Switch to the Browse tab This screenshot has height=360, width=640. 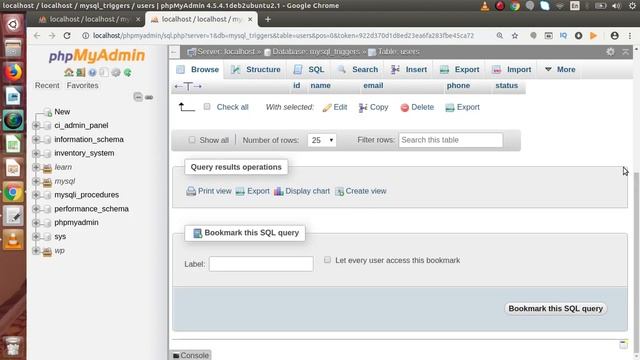(x=198, y=69)
